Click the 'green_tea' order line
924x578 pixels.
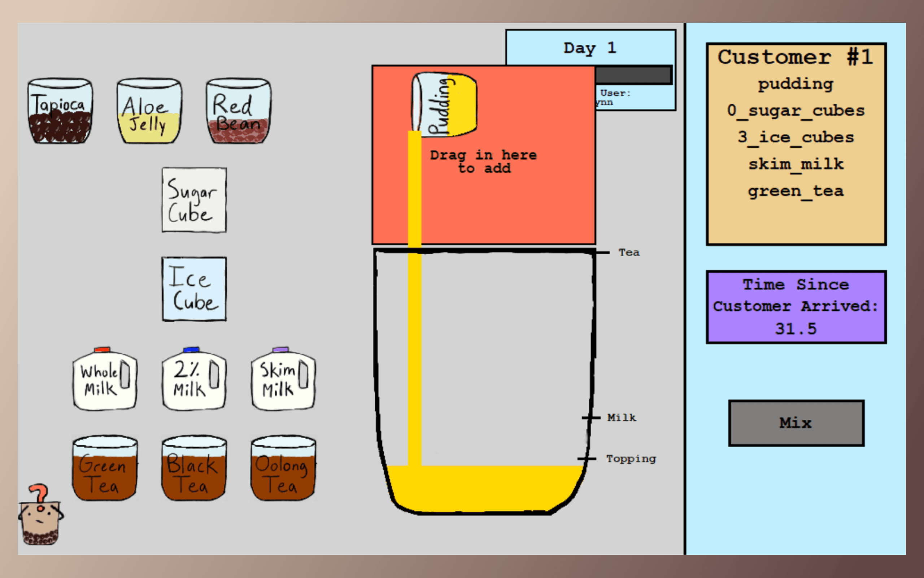tap(796, 191)
